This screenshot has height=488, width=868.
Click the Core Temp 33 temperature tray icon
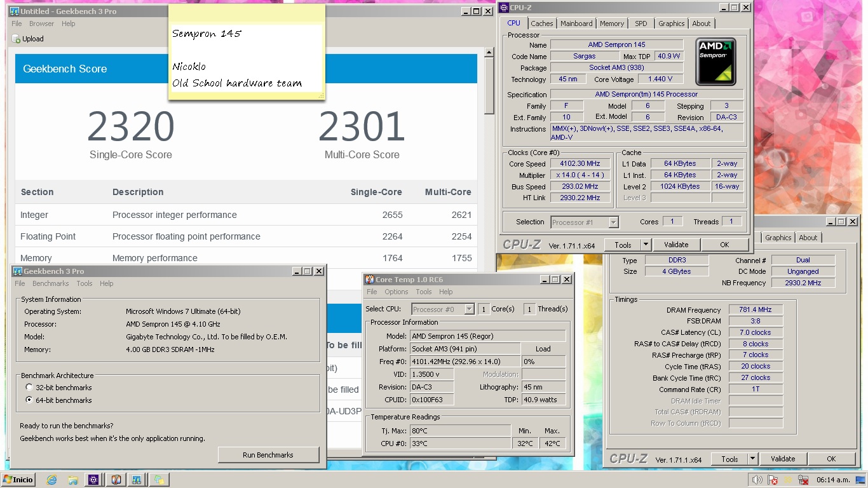click(789, 480)
